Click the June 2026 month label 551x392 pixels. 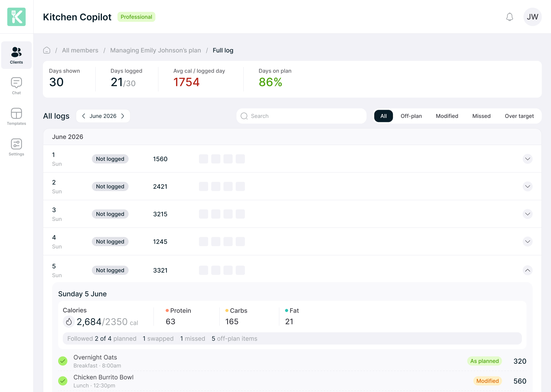(103, 116)
